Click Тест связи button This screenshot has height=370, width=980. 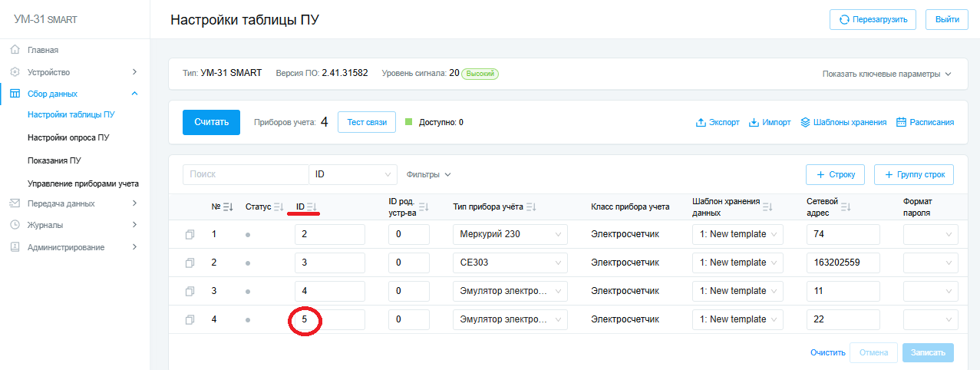[x=367, y=122]
